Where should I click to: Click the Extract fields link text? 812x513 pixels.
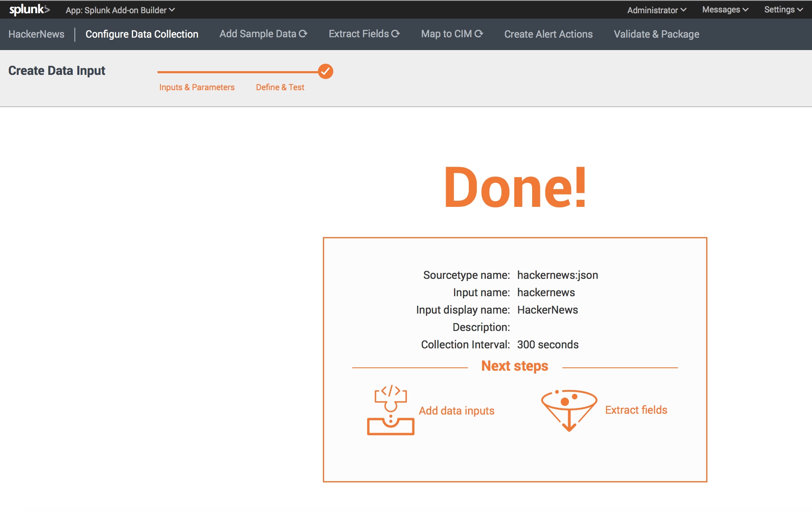pos(636,410)
